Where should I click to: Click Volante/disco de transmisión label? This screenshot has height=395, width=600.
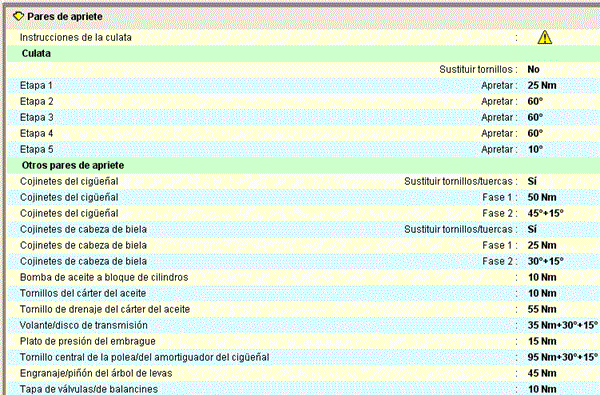click(x=84, y=325)
